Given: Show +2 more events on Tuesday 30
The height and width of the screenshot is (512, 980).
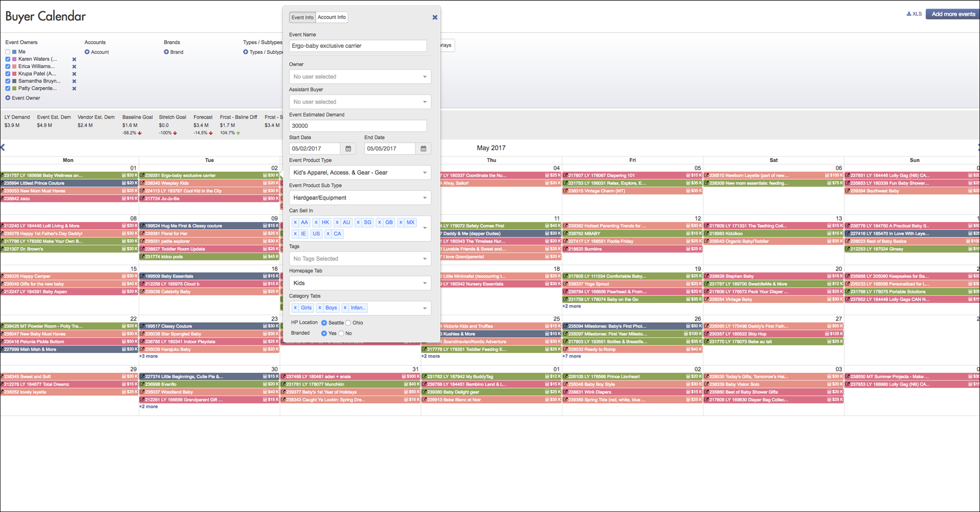Looking at the screenshot, I should 148,407.
